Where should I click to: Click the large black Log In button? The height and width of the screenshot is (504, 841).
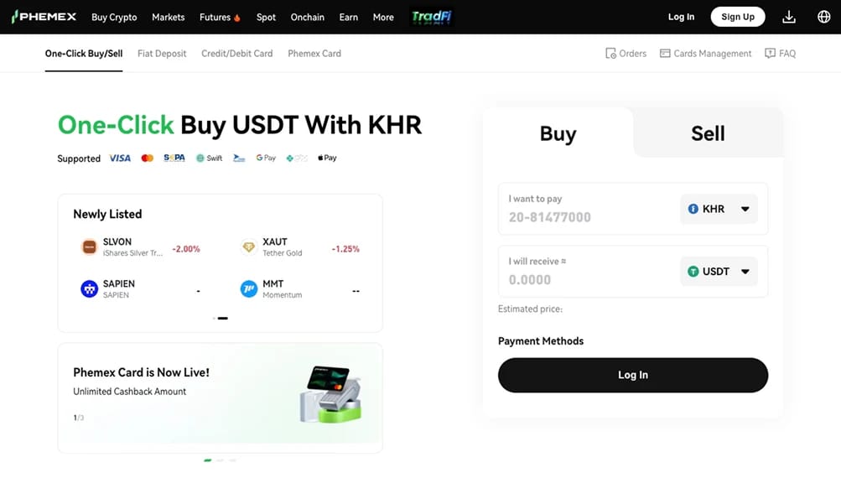(x=633, y=376)
